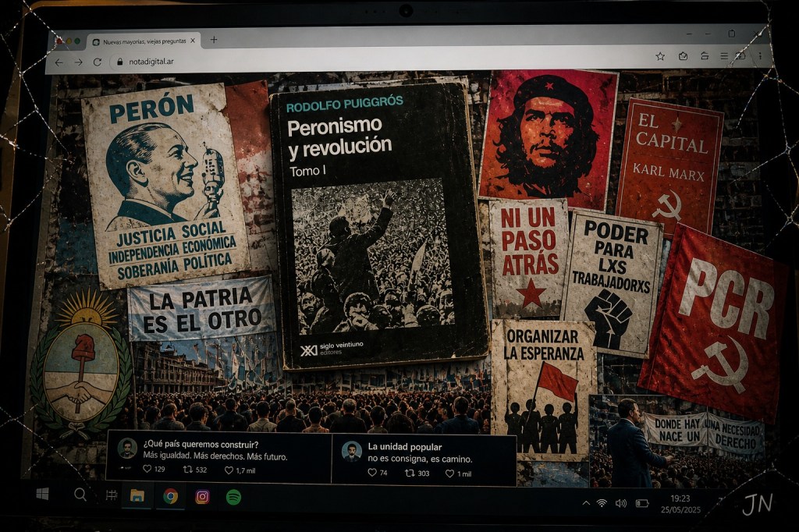The image size is (799, 532).
Task: Go back using the browser back arrow
Action: 59,62
